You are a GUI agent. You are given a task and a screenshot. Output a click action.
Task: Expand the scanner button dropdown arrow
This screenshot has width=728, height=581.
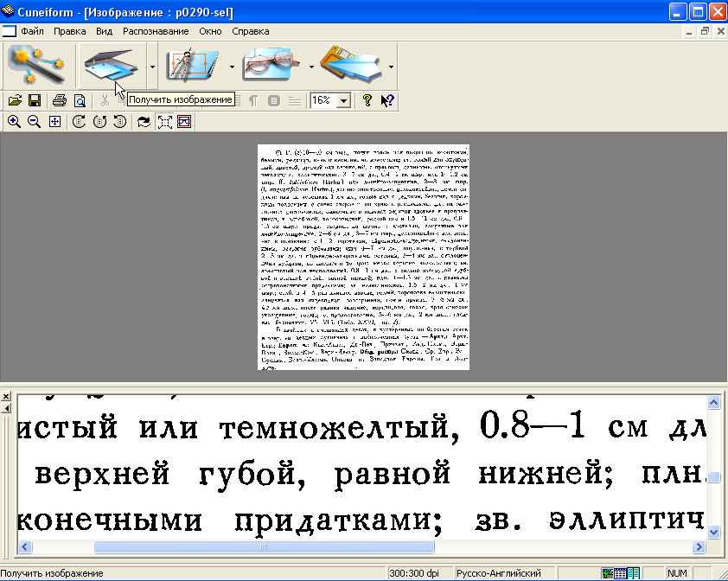tap(152, 66)
